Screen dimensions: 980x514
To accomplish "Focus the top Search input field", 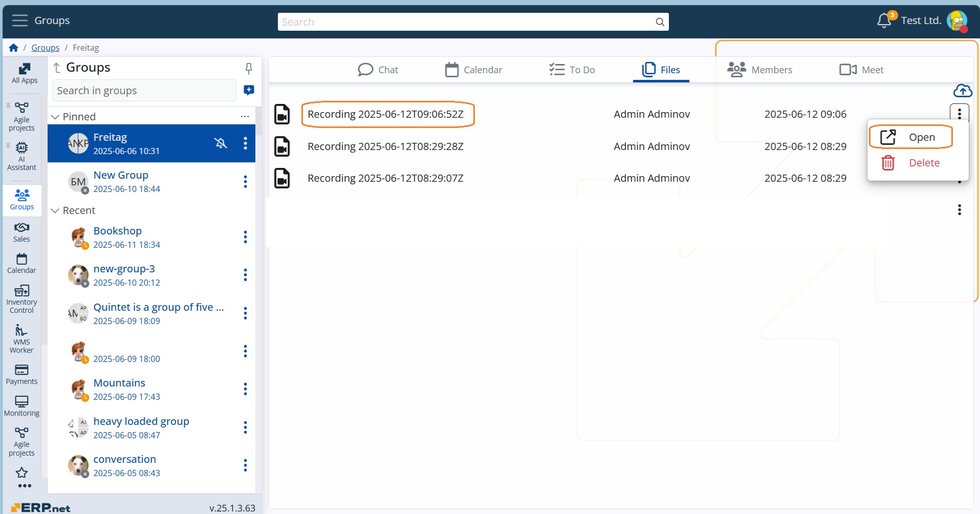I will (473, 22).
